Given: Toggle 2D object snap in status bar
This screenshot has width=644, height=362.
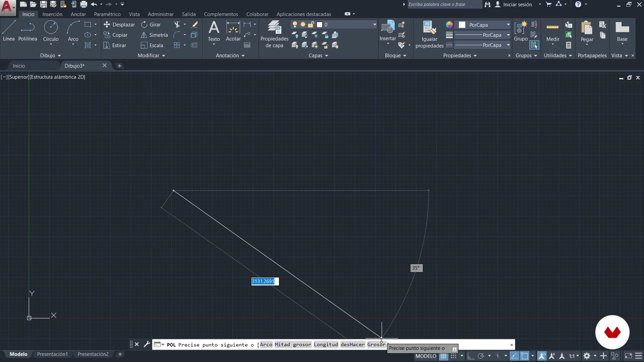Looking at the screenshot, I should [x=524, y=356].
